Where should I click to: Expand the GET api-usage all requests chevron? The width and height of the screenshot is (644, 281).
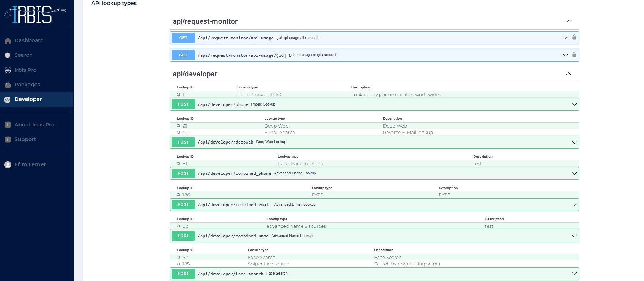click(x=565, y=38)
